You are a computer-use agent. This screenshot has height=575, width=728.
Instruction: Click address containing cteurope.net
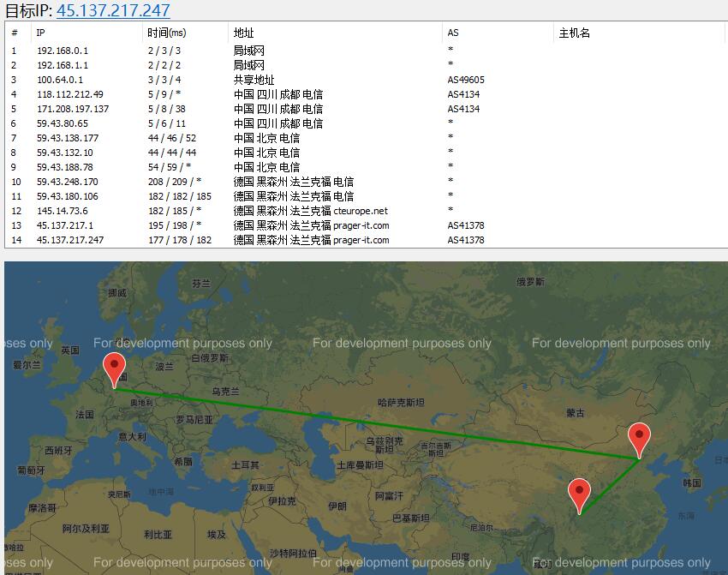click(x=311, y=211)
